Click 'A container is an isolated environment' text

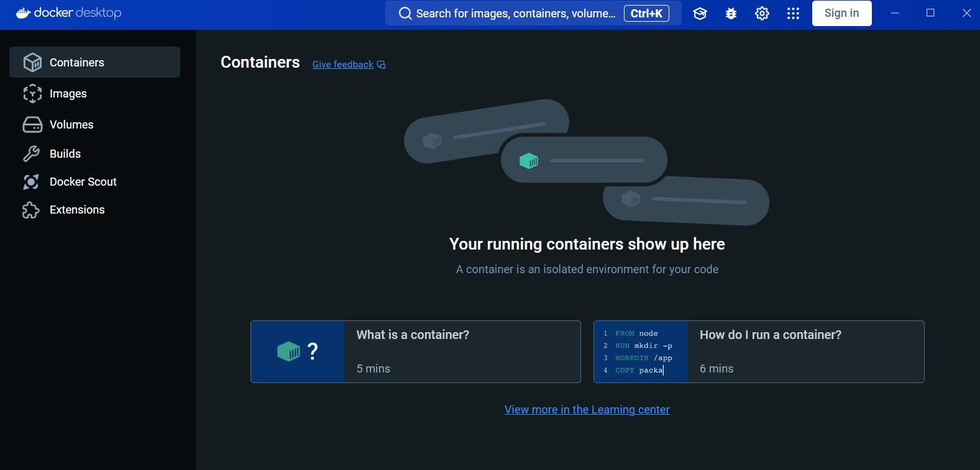tap(587, 269)
